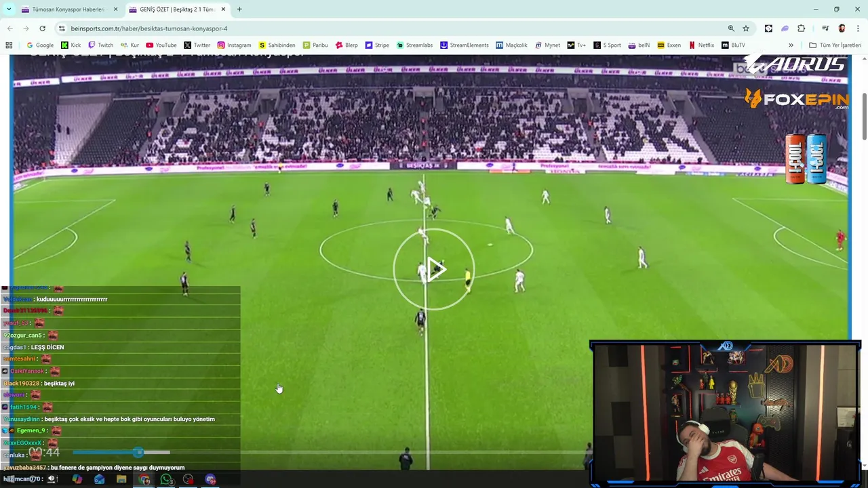Open the tab search dropdown arrow
868x488 pixels.
pyautogui.click(x=9, y=9)
